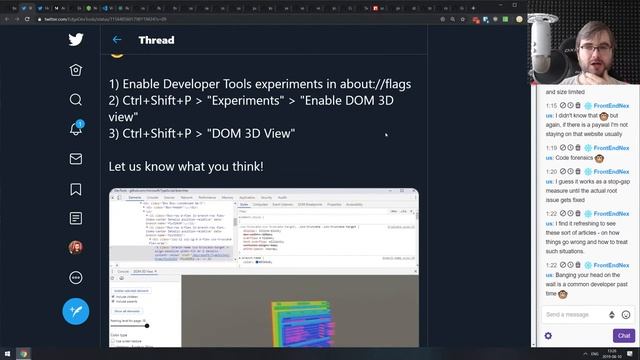Open FrontEndNexus username on 1:15 message

[x=611, y=106]
